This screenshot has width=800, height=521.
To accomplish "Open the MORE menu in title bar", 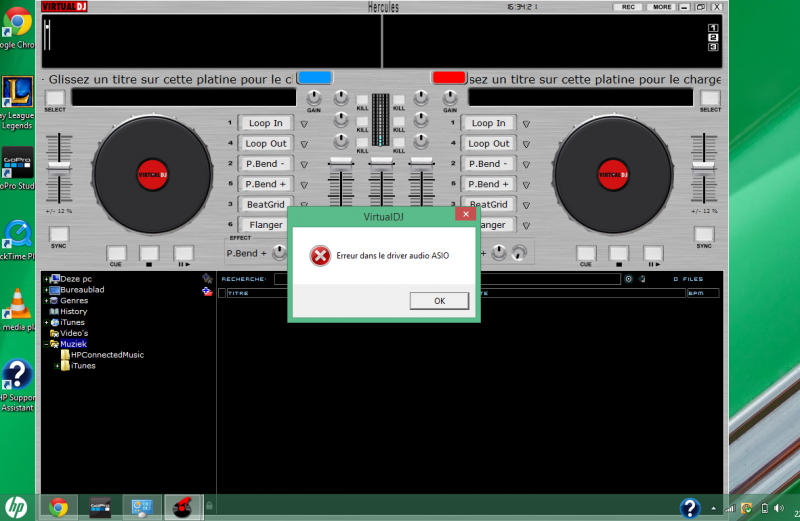I will click(x=662, y=7).
